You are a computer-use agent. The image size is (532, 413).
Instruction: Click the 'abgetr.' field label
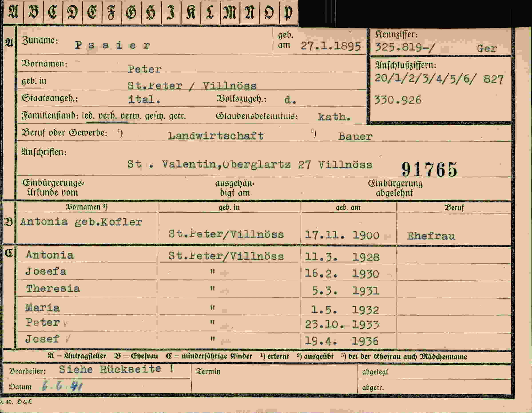(x=373, y=387)
